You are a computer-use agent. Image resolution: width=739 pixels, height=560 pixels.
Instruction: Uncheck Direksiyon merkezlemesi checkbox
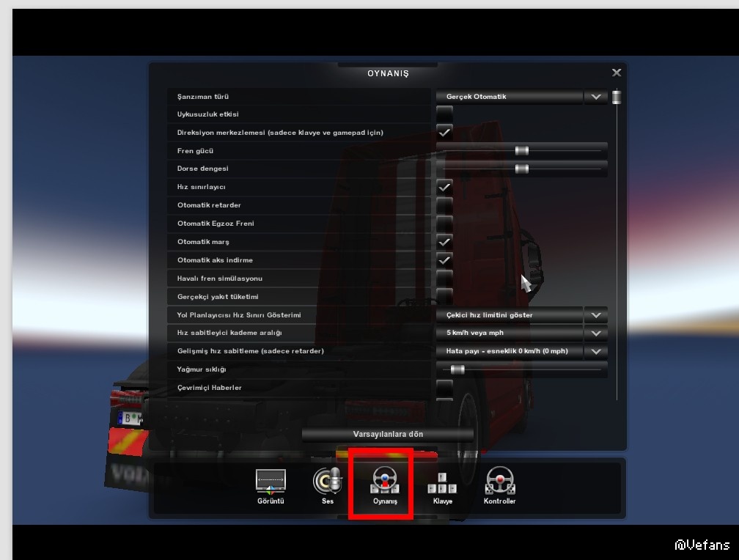click(444, 133)
